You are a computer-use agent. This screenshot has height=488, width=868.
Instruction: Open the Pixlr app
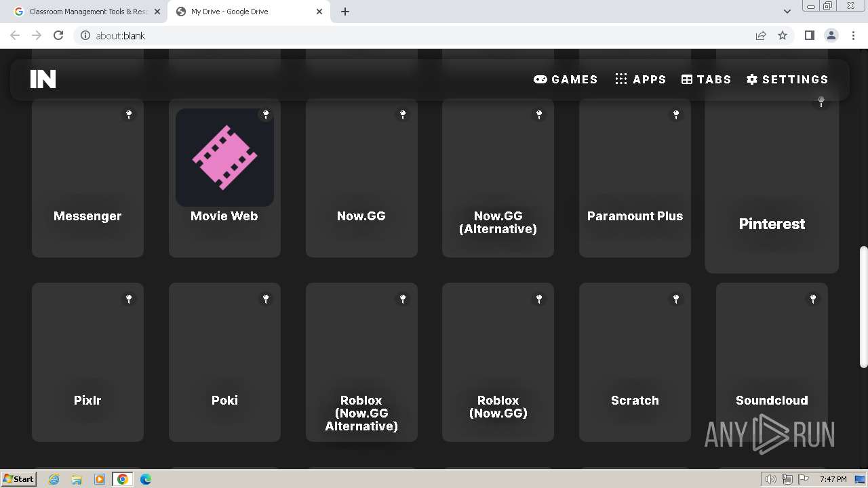87,363
